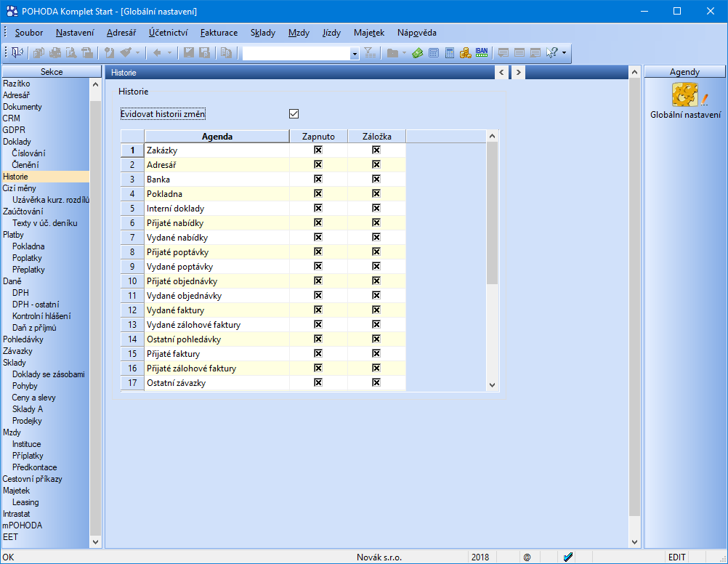
Task: Click the first greyed save diskette icon
Action: point(188,52)
